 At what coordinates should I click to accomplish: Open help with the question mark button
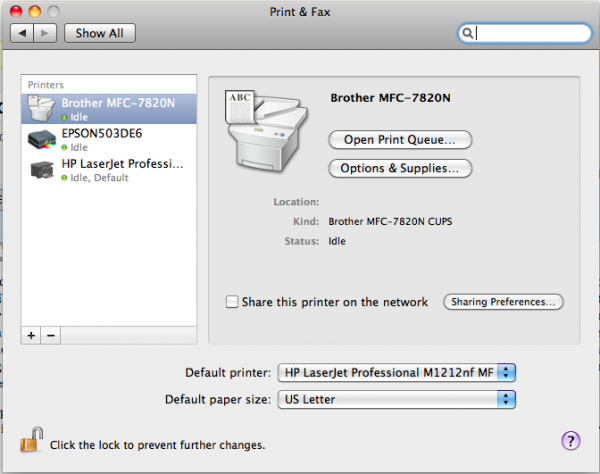click(x=571, y=441)
